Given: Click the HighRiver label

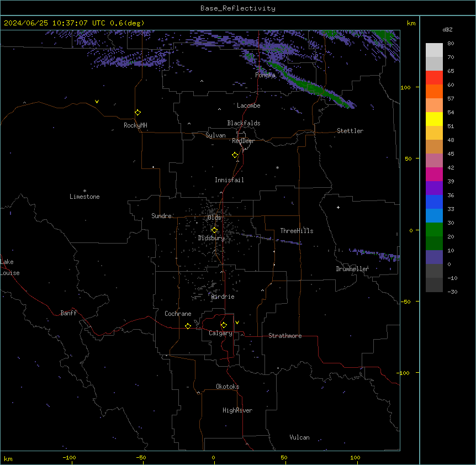Looking at the screenshot, I should (237, 410).
